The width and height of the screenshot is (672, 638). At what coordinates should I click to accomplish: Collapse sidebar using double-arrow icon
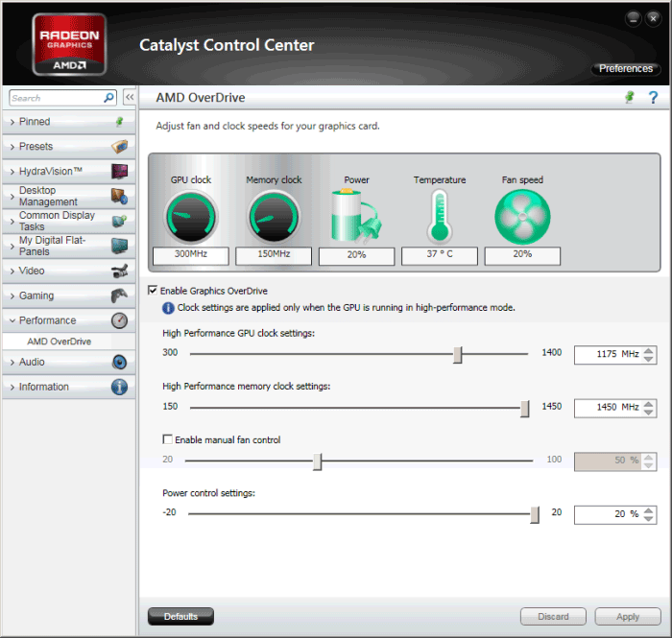[x=129, y=98]
